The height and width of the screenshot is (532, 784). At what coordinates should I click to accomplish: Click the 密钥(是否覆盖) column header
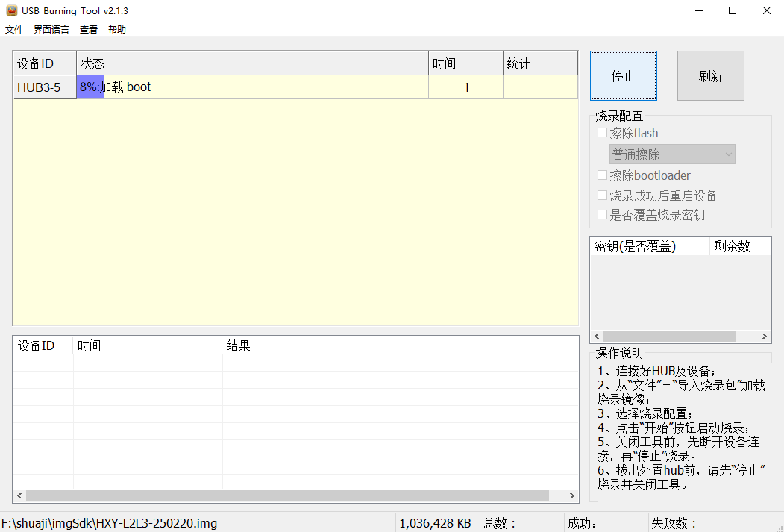(x=649, y=246)
